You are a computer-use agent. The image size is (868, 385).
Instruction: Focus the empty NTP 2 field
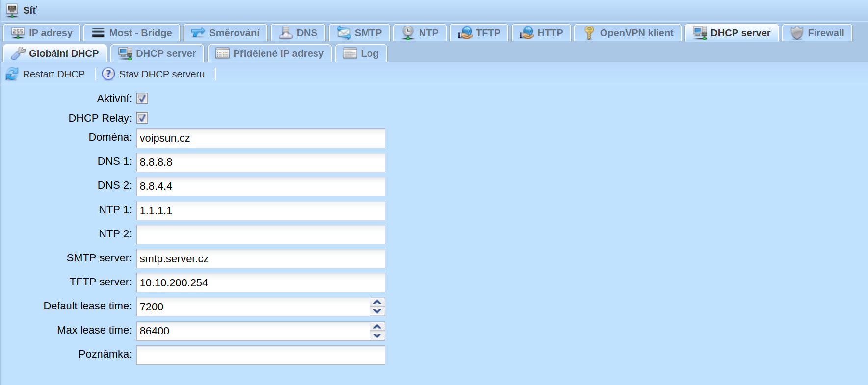click(x=261, y=234)
